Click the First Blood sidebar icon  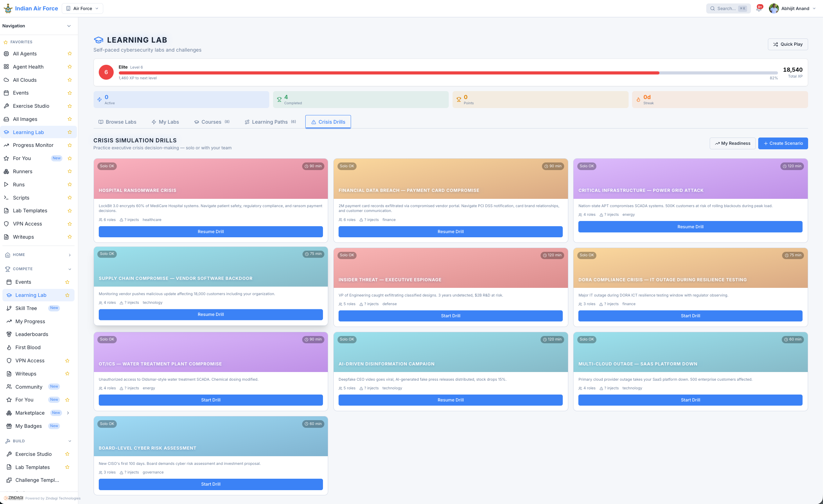coord(8,347)
